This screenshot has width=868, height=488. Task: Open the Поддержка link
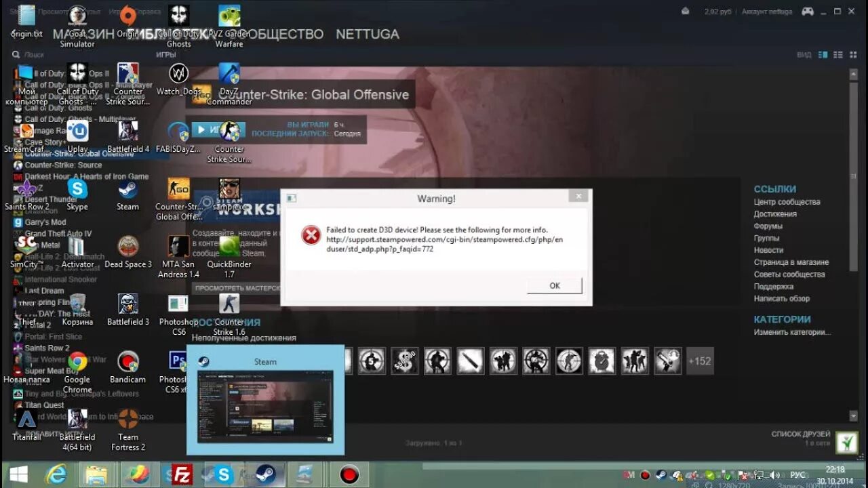pyautogui.click(x=774, y=287)
